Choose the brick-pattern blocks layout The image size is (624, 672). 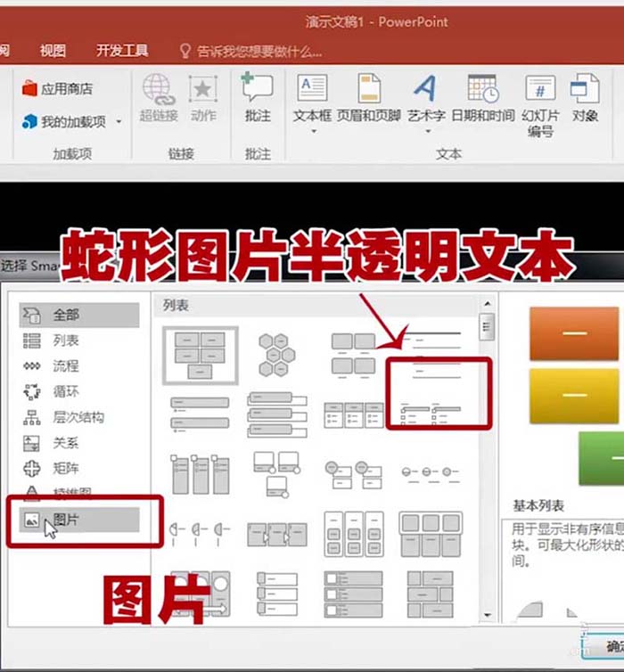[431, 594]
